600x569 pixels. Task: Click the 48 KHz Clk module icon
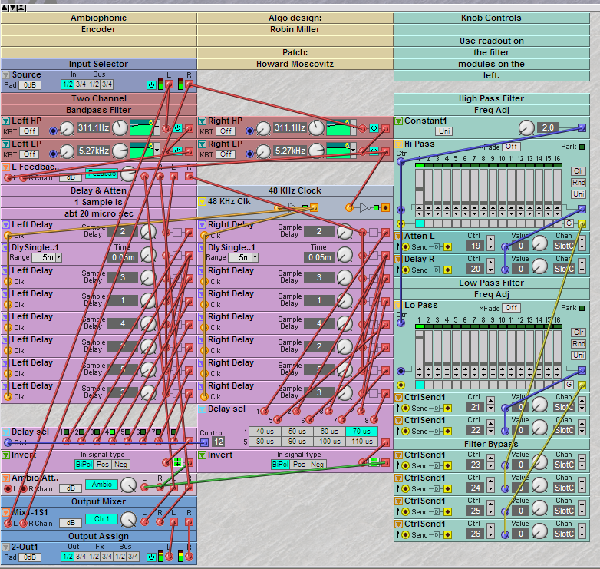[x=201, y=201]
